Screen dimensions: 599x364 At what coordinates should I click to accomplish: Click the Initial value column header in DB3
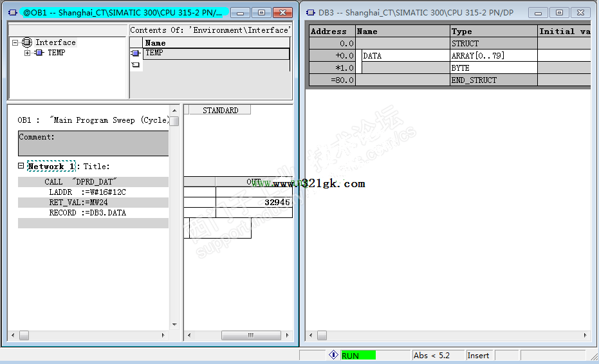tap(564, 32)
